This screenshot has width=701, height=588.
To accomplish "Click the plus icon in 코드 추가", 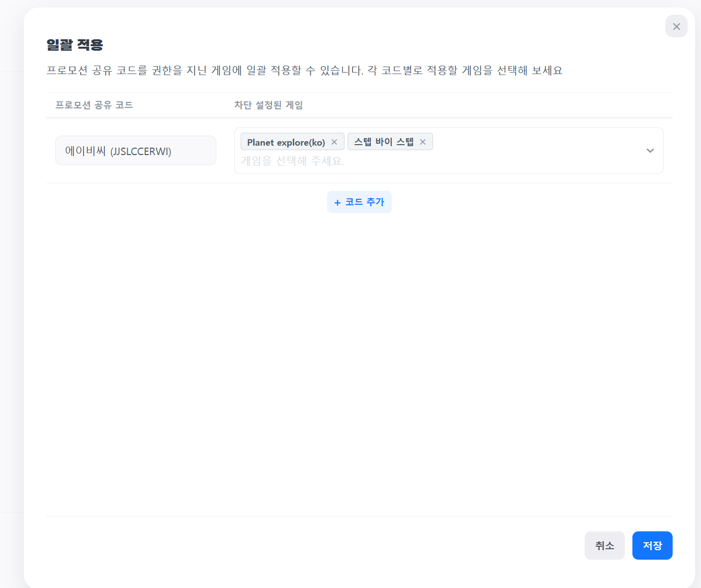I will tap(338, 203).
